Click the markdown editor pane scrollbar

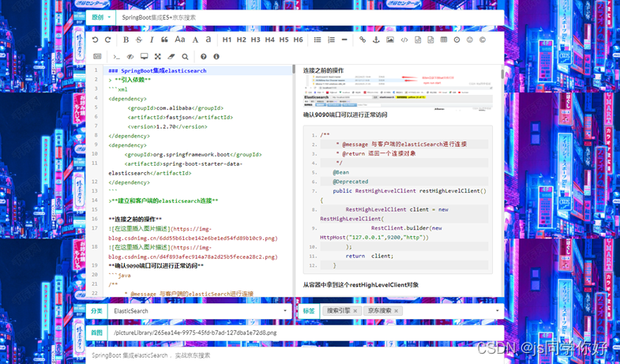294,69
